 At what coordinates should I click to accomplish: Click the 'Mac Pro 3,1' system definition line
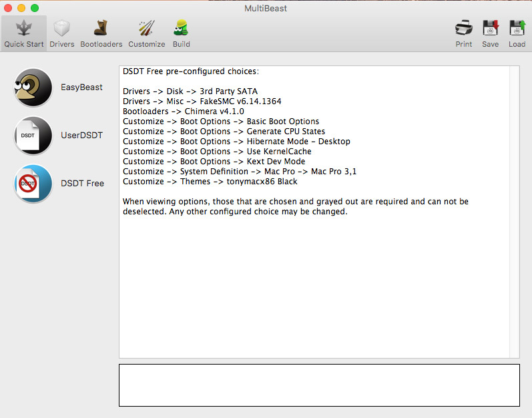240,172
